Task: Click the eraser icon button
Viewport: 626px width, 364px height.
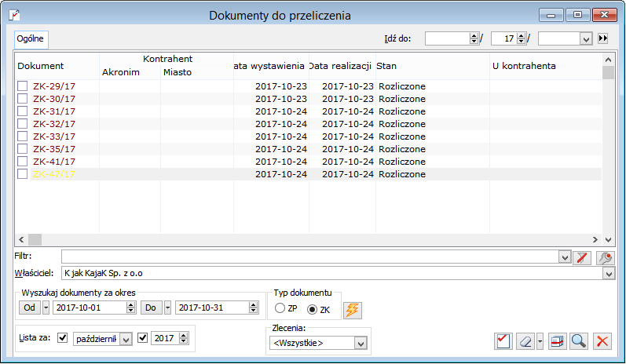Action: point(525,341)
